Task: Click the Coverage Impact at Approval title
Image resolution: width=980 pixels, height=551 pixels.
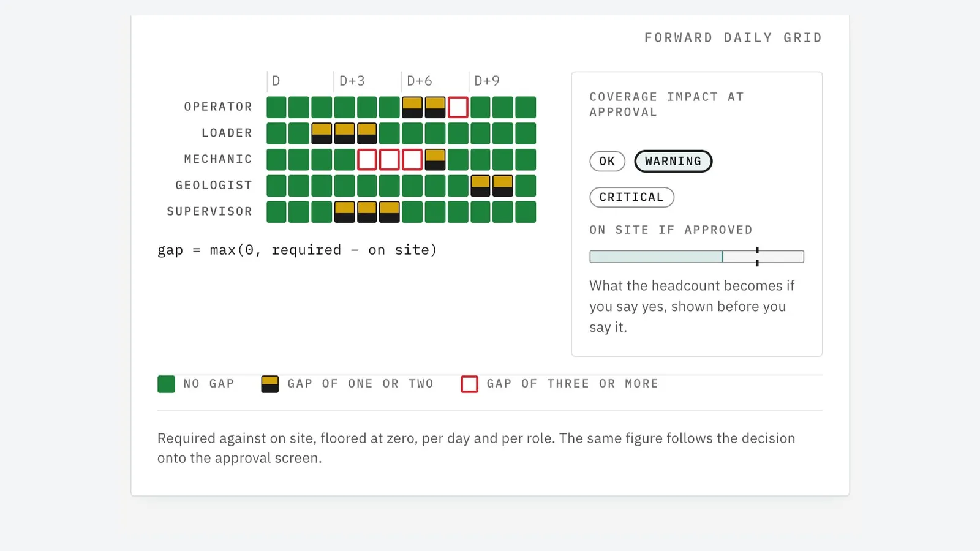Action: click(x=666, y=104)
